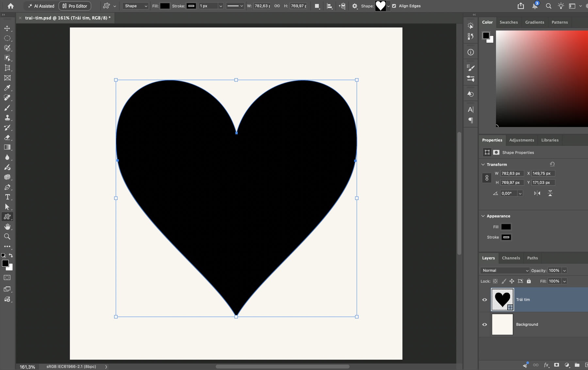The image size is (588, 370).
Task: Toggle lock transparent pixels
Action: point(495,281)
